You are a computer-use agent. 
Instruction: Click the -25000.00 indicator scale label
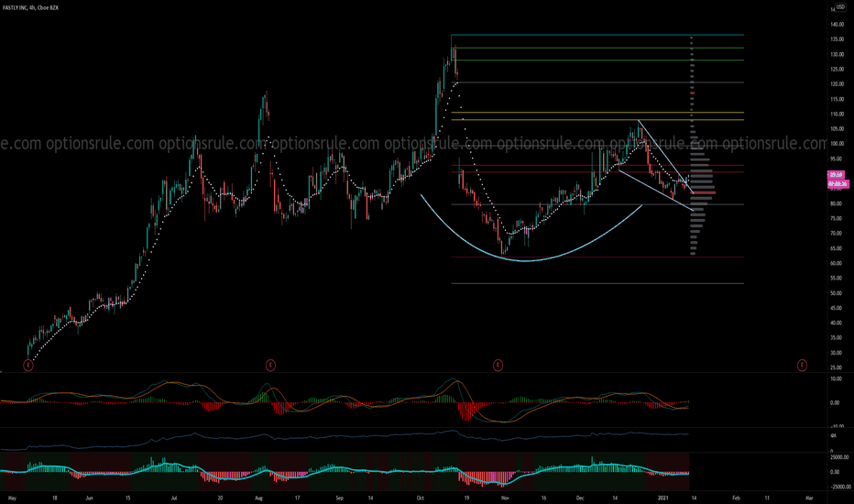point(839,488)
